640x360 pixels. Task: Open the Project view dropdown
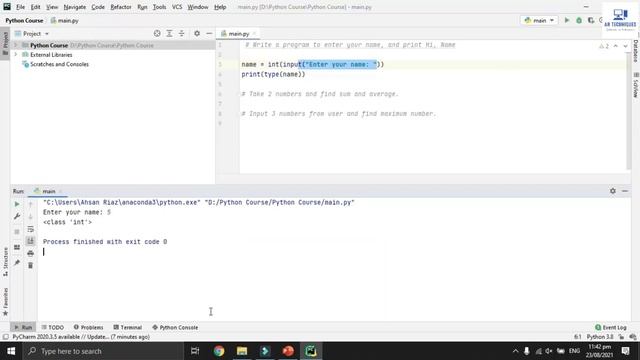[32, 33]
